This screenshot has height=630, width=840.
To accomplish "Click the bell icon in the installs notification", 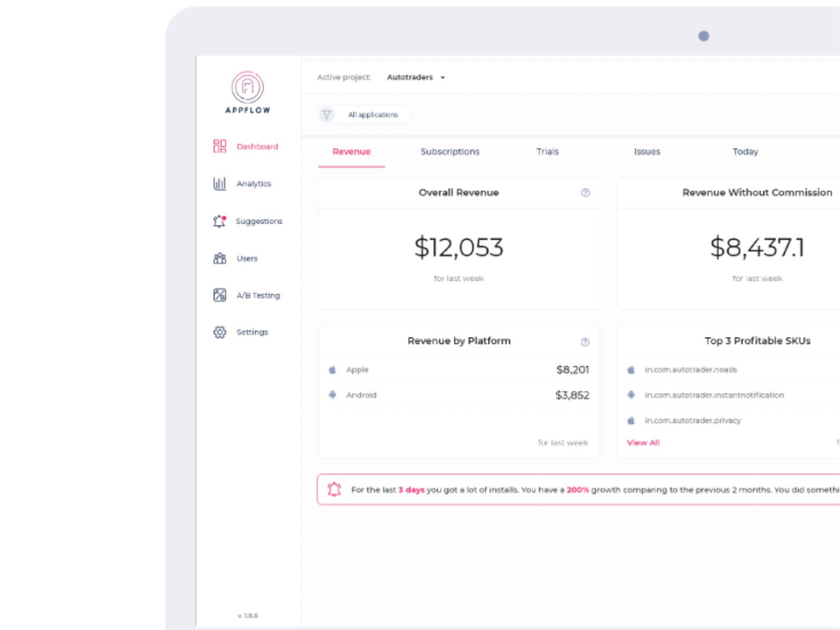I will pyautogui.click(x=334, y=489).
